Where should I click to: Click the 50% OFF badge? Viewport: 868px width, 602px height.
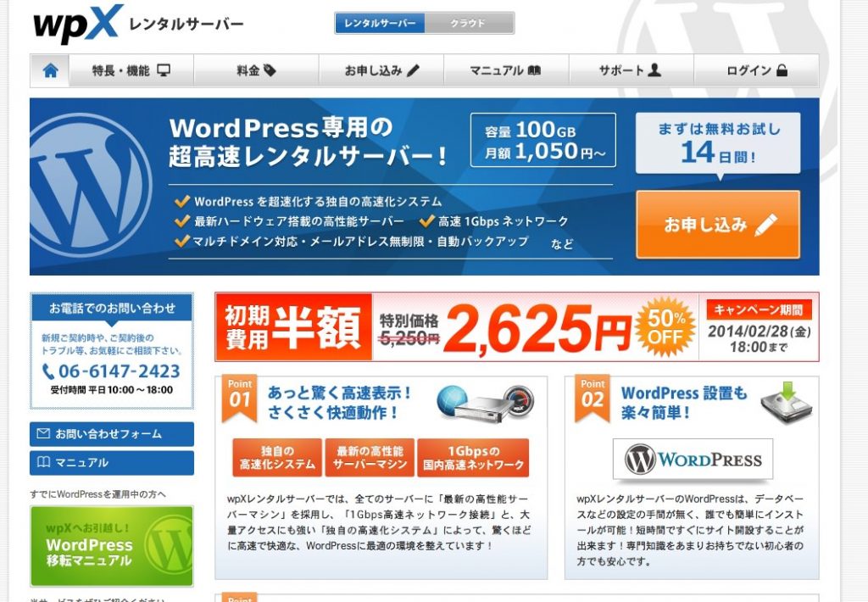665,326
